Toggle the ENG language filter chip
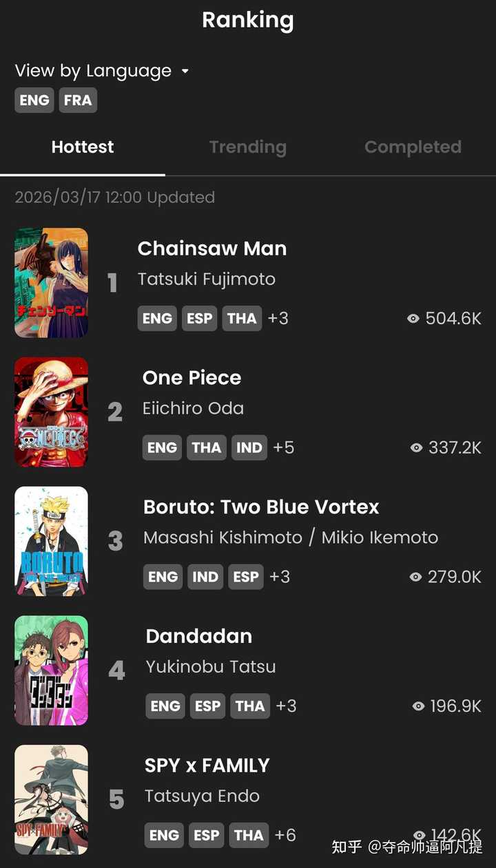The image size is (496, 868). [x=34, y=100]
